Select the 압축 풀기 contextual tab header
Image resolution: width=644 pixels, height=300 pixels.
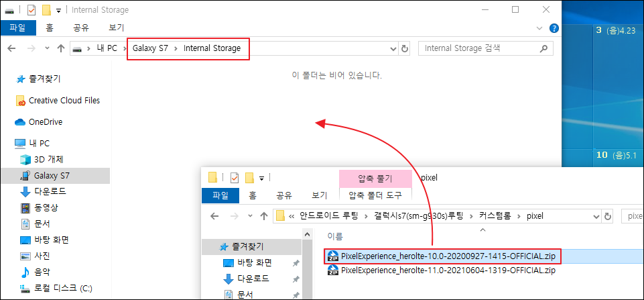[x=375, y=179]
